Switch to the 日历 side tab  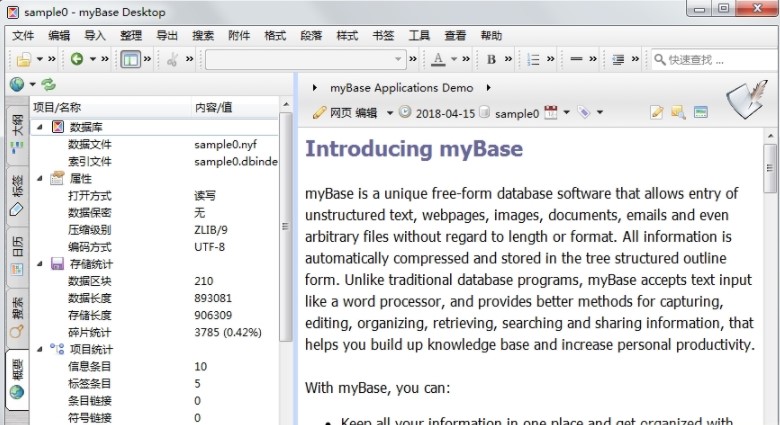click(x=17, y=256)
